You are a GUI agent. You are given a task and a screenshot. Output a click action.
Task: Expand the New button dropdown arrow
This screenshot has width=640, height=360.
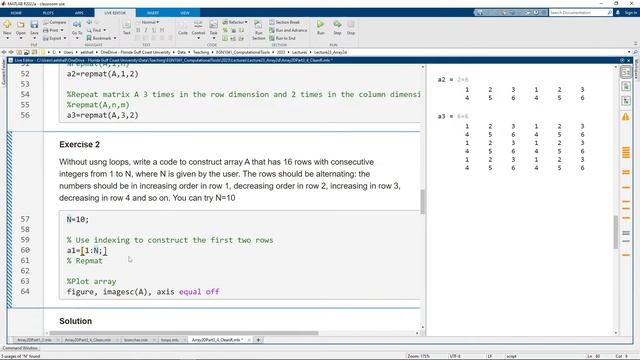pyautogui.click(x=7, y=38)
